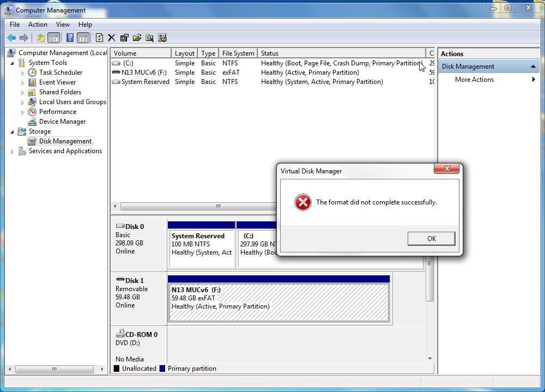Open the Action menu
Screen dimensions: 545x392
[38, 25]
